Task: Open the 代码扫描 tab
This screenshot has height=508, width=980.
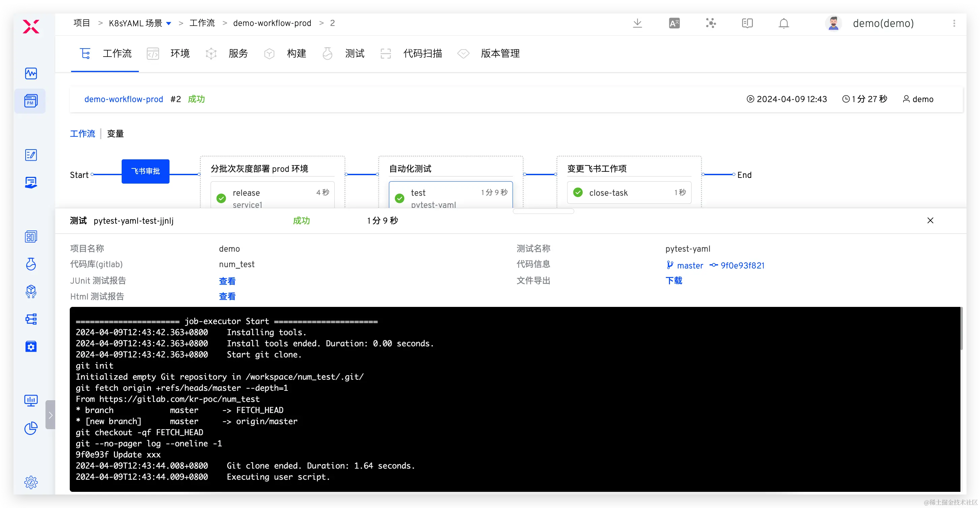Action: tap(422, 54)
